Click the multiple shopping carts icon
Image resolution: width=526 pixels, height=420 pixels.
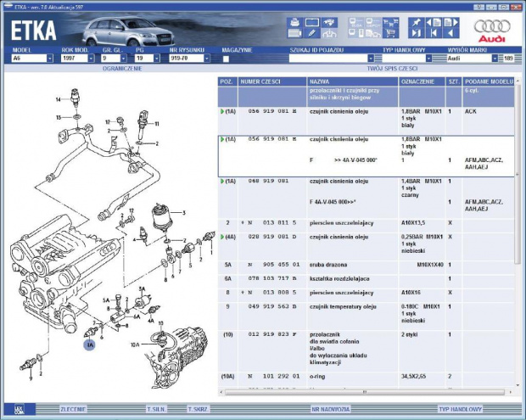click(390, 23)
